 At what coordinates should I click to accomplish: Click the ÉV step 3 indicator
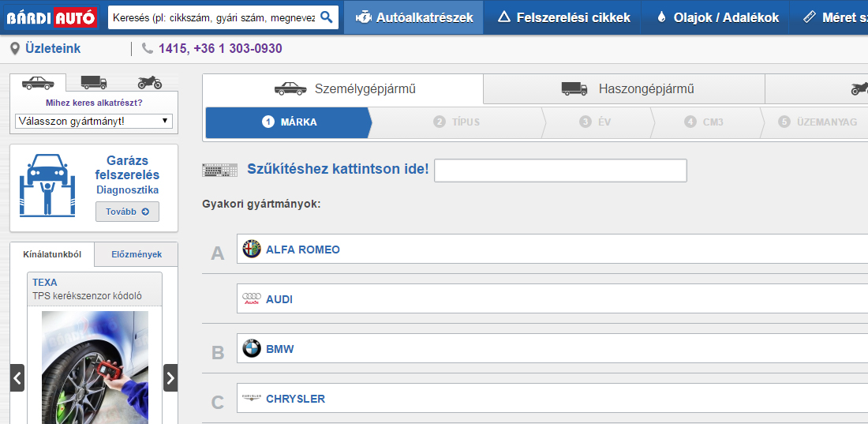tap(596, 122)
